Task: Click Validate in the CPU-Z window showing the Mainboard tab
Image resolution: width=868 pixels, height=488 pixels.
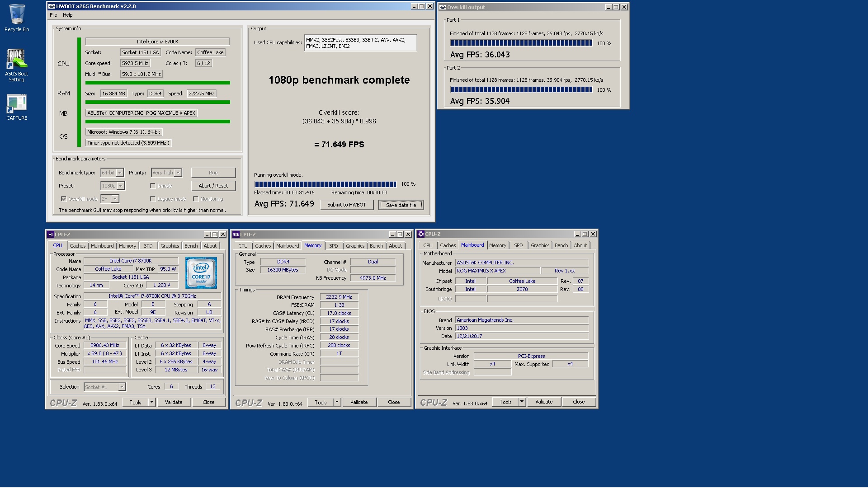Action: coord(544,402)
